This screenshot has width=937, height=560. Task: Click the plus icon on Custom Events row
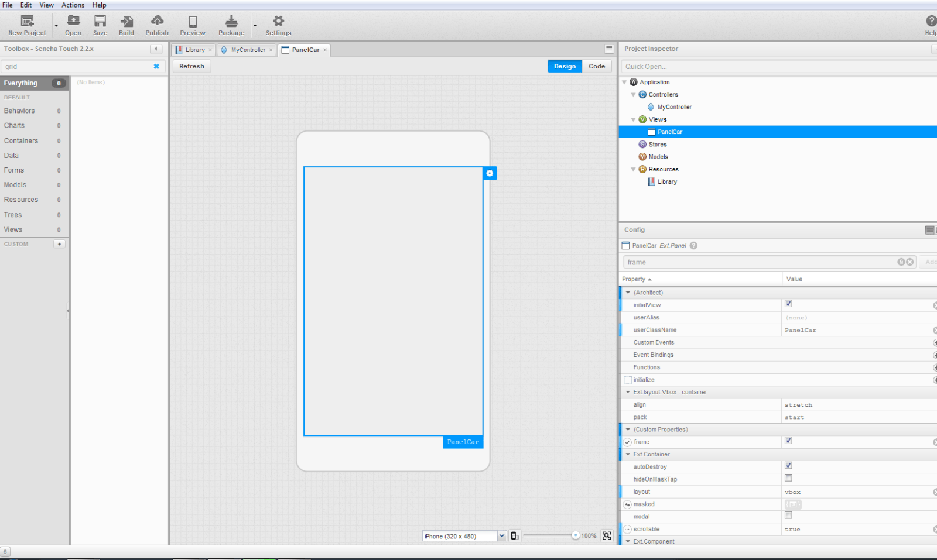935,343
